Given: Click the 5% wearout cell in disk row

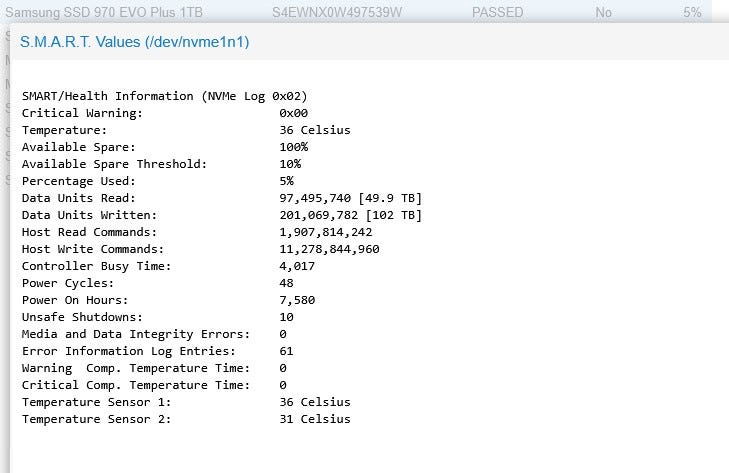Looking at the screenshot, I should 692,13.
